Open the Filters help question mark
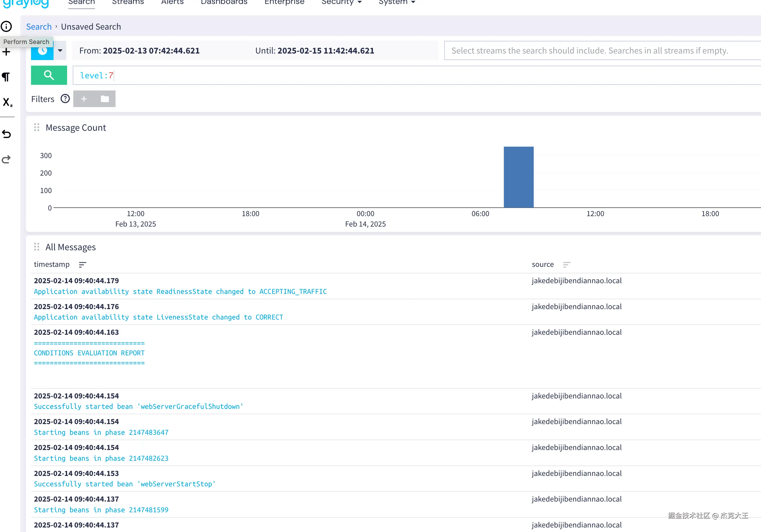The height and width of the screenshot is (532, 761). pos(65,99)
